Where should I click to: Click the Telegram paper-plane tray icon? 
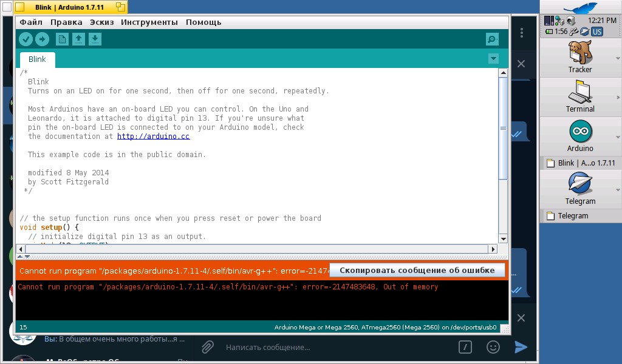(x=584, y=32)
